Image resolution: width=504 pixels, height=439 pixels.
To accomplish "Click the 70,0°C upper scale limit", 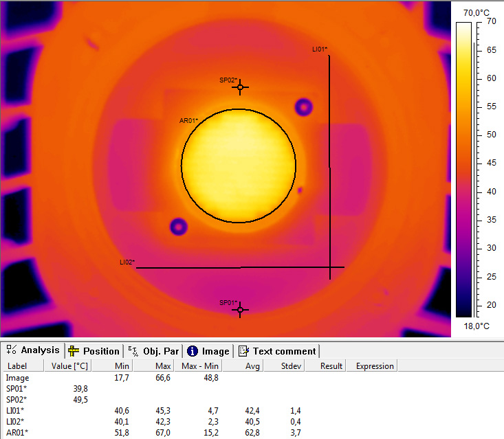I will pyautogui.click(x=476, y=13).
